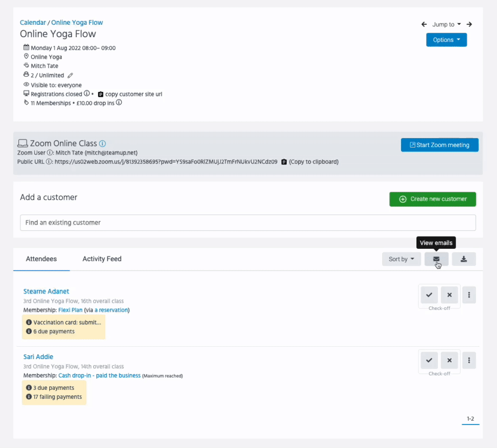Image resolution: width=497 pixels, height=448 pixels.
Task: Mark Sari Addie as absent with X
Action: tap(449, 360)
